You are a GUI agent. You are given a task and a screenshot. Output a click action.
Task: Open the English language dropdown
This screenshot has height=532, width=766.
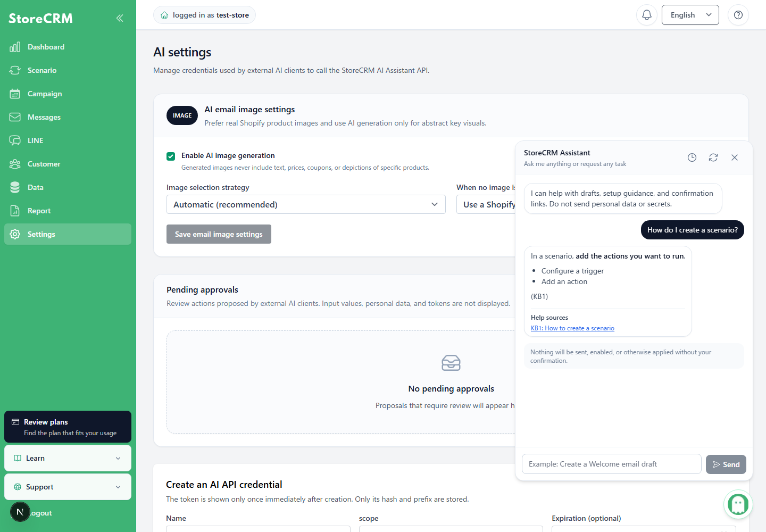pos(690,15)
